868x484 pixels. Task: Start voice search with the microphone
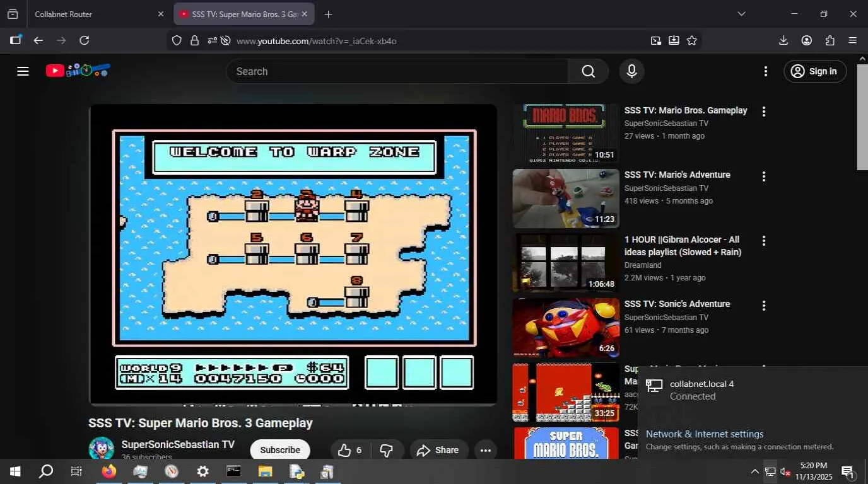click(x=631, y=71)
